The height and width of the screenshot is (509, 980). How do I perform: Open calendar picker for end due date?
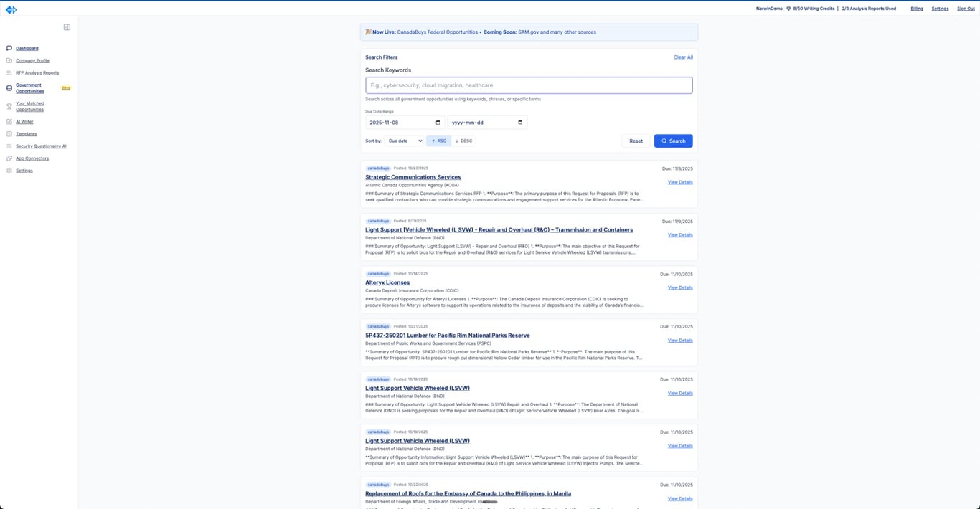pos(520,123)
